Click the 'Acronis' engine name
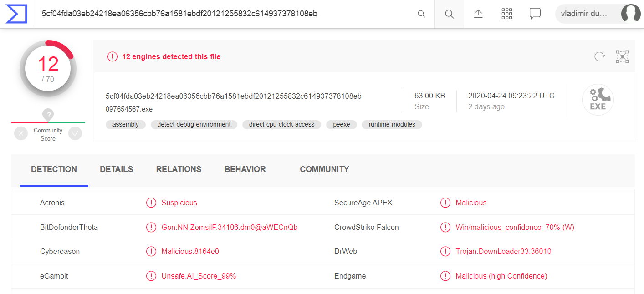Screen dimensions: 644x294 click(x=52, y=203)
